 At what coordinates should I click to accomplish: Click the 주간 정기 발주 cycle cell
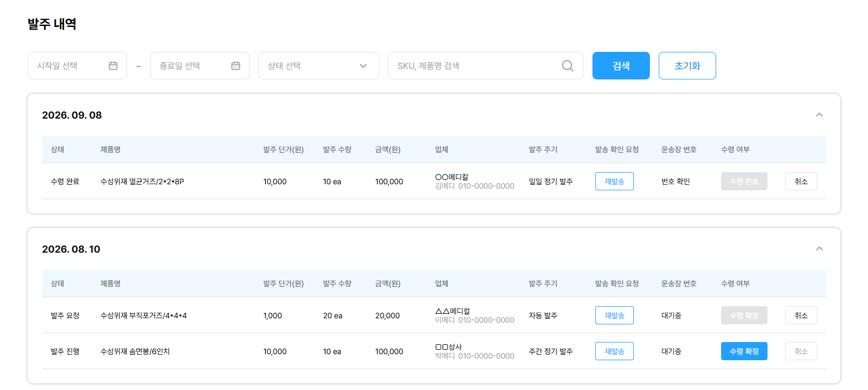tap(551, 351)
